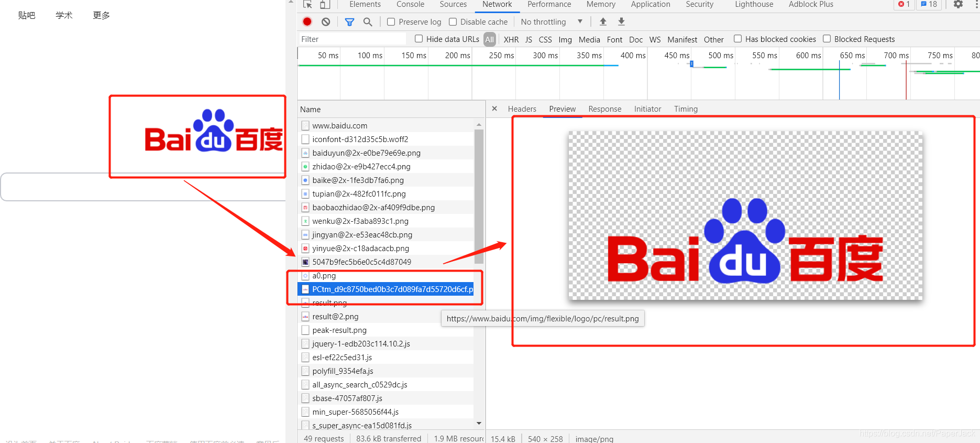Click the Baidu logo preview image
The image size is (980, 443).
click(745, 215)
